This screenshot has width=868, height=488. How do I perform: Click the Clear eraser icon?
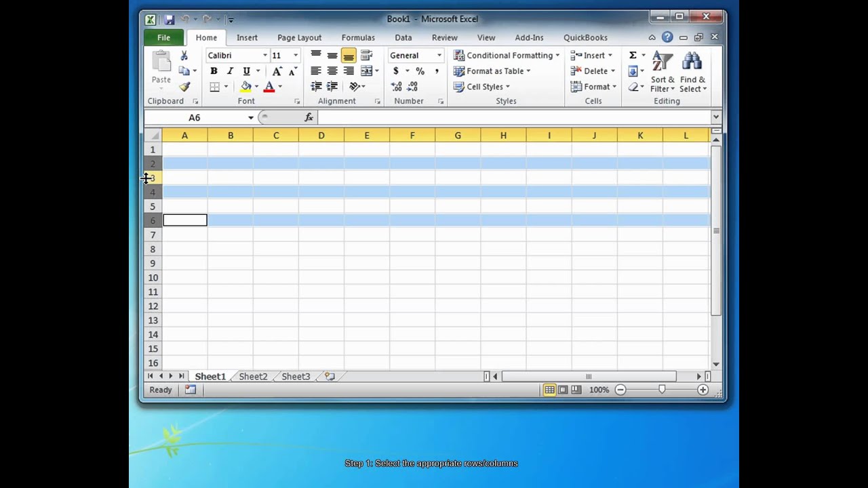pos(633,87)
